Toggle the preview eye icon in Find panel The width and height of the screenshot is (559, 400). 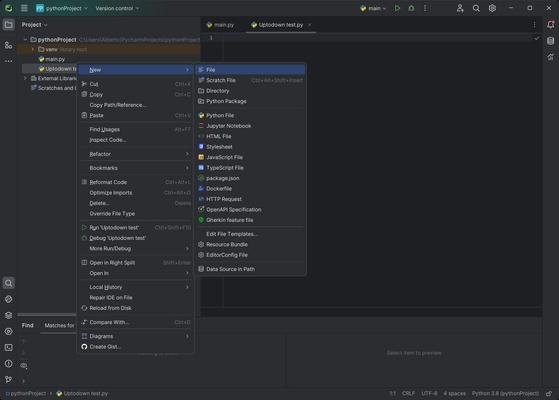[24, 366]
